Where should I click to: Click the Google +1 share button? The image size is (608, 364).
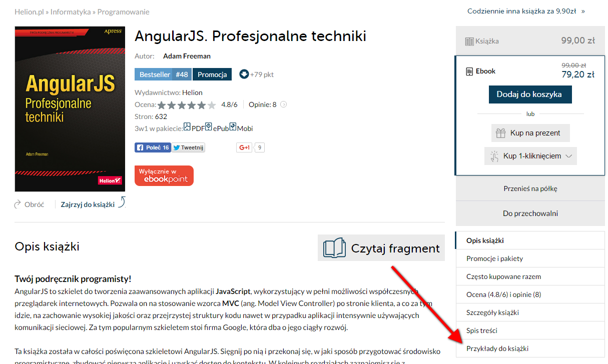coord(244,147)
